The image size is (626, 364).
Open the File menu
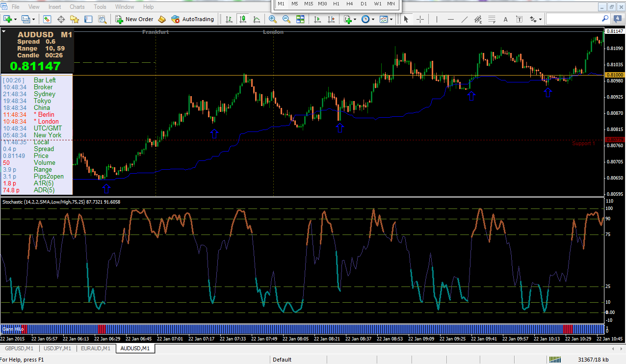coord(15,7)
